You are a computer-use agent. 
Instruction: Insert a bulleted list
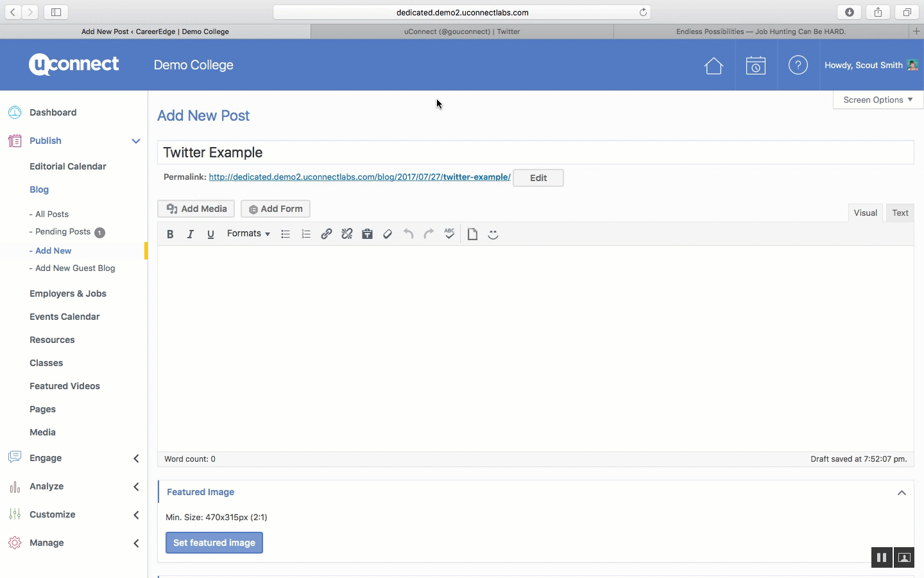click(286, 234)
